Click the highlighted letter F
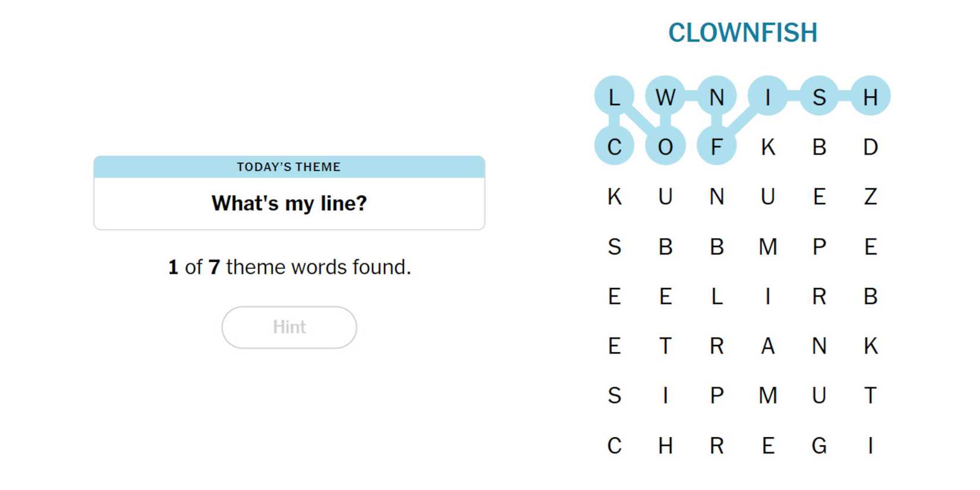Screen dimensions: 980x490 click(x=716, y=147)
